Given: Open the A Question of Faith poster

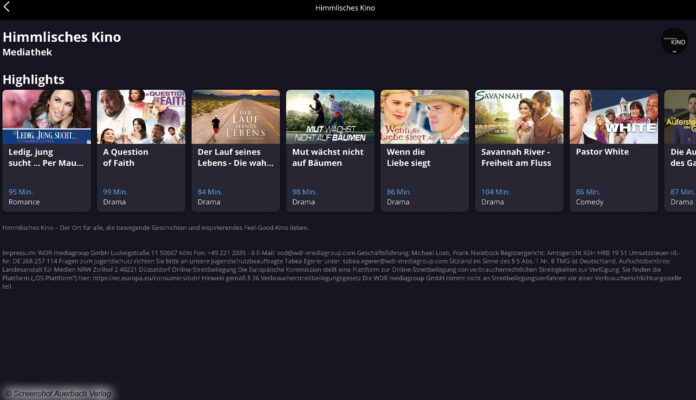Looking at the screenshot, I should (141, 117).
